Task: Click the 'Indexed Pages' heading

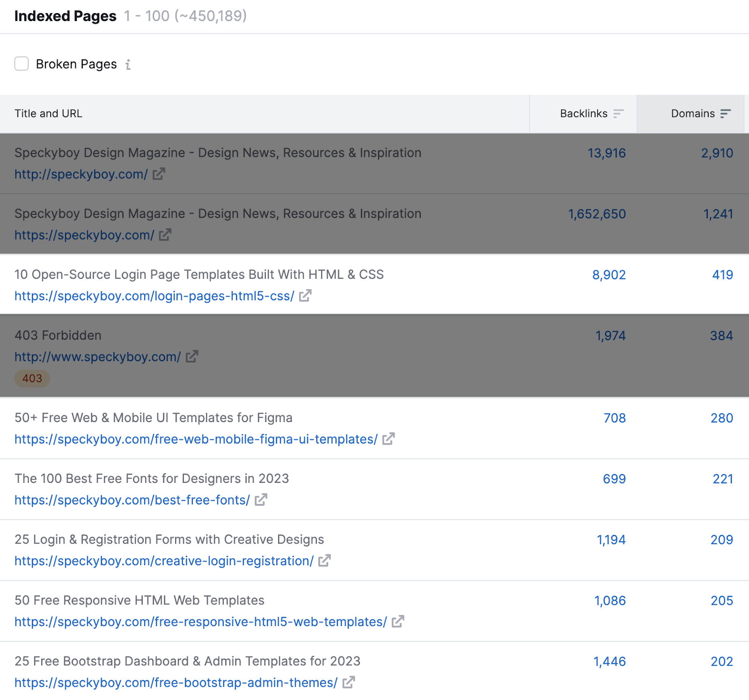Action: point(65,16)
